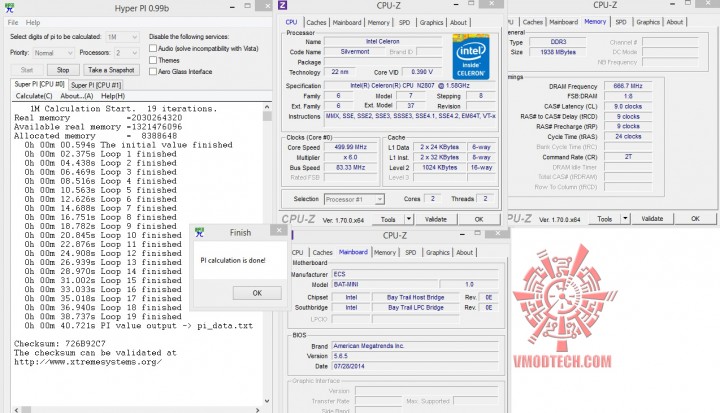
Task: Expand Tools arrow in Memory tab window
Action: click(625, 219)
